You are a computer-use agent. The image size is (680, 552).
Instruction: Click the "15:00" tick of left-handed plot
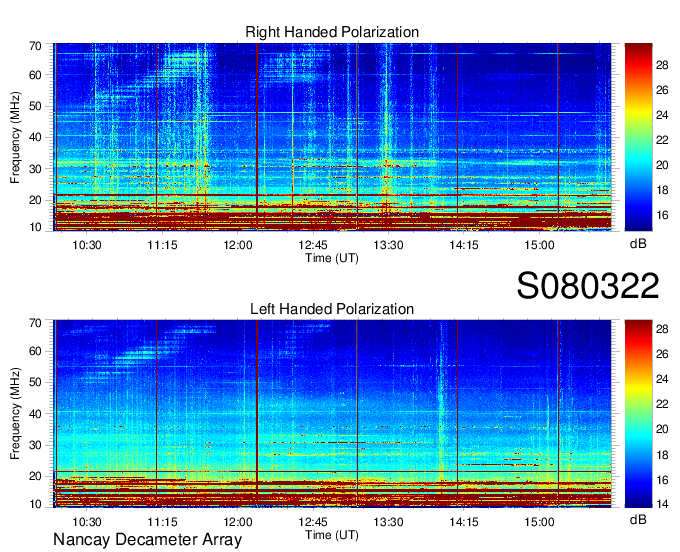[539, 522]
